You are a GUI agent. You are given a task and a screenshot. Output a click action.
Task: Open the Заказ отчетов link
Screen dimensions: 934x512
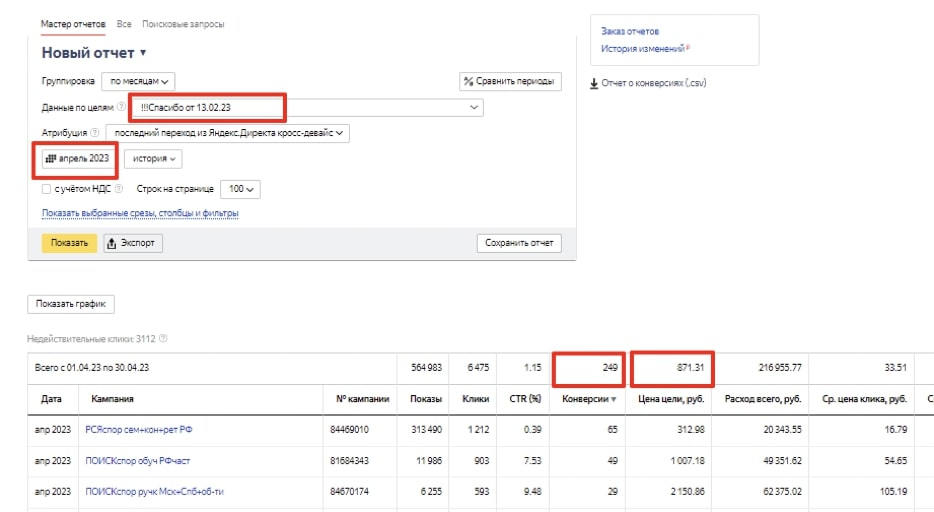(x=630, y=31)
